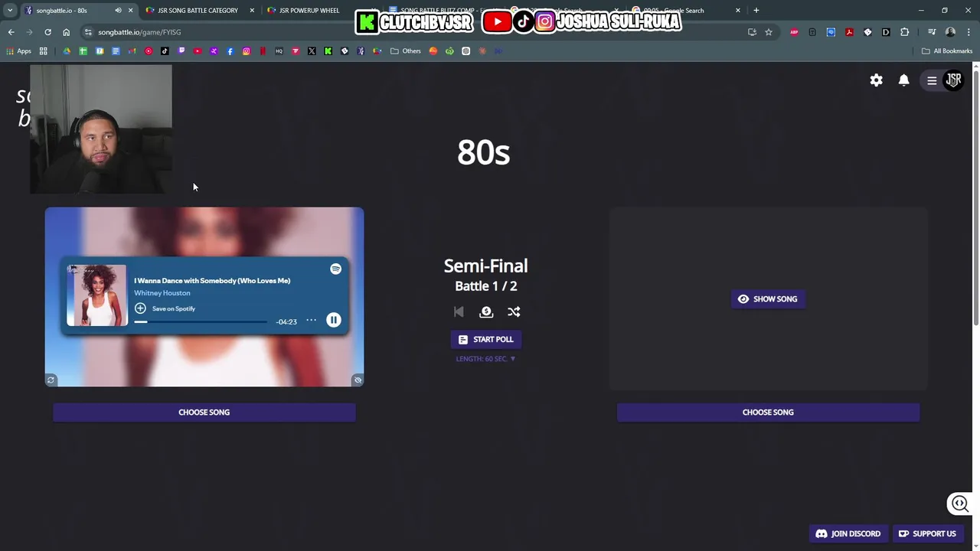Expand the poll Length 60 sec dropdown

coord(486,359)
